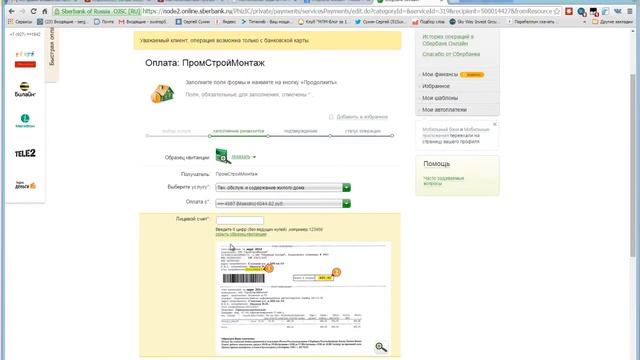Tick Добавить в избранное checkbox

331,117
